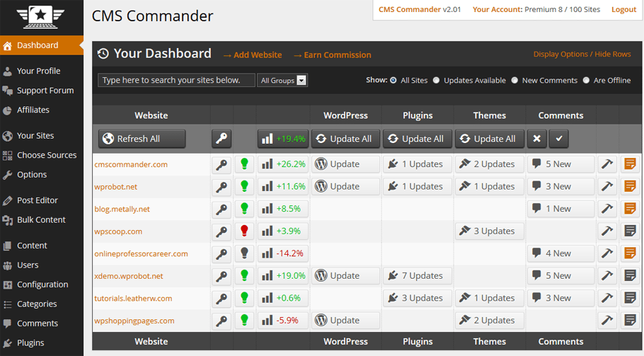The width and height of the screenshot is (644, 356).
Task: Click the key icon for cmscommander.com
Action: pyautogui.click(x=222, y=164)
